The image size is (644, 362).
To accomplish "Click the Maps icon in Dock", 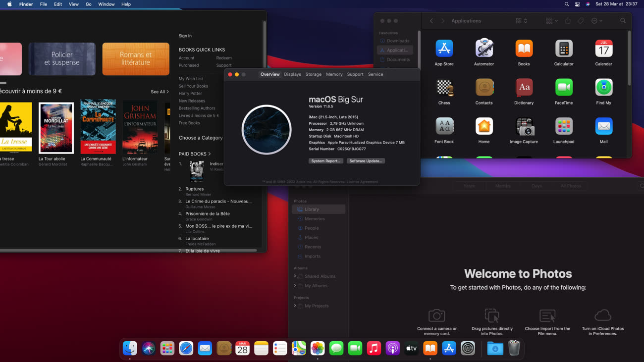I will [x=299, y=349].
